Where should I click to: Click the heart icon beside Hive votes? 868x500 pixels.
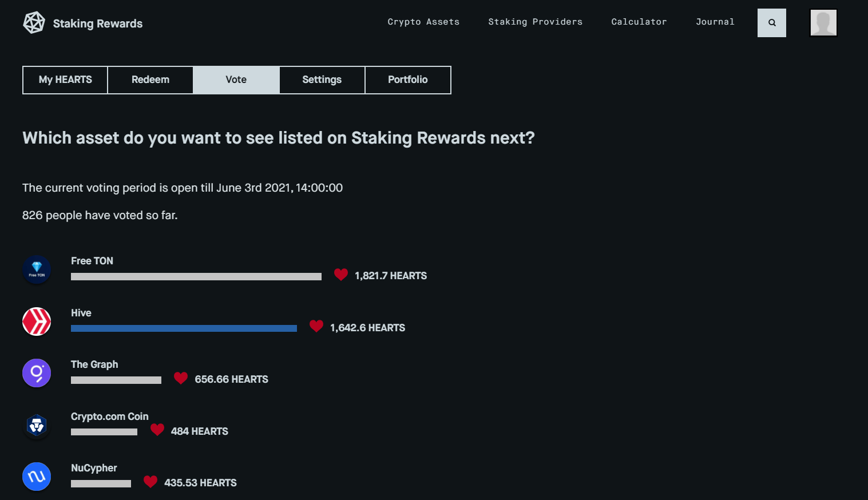[316, 327]
